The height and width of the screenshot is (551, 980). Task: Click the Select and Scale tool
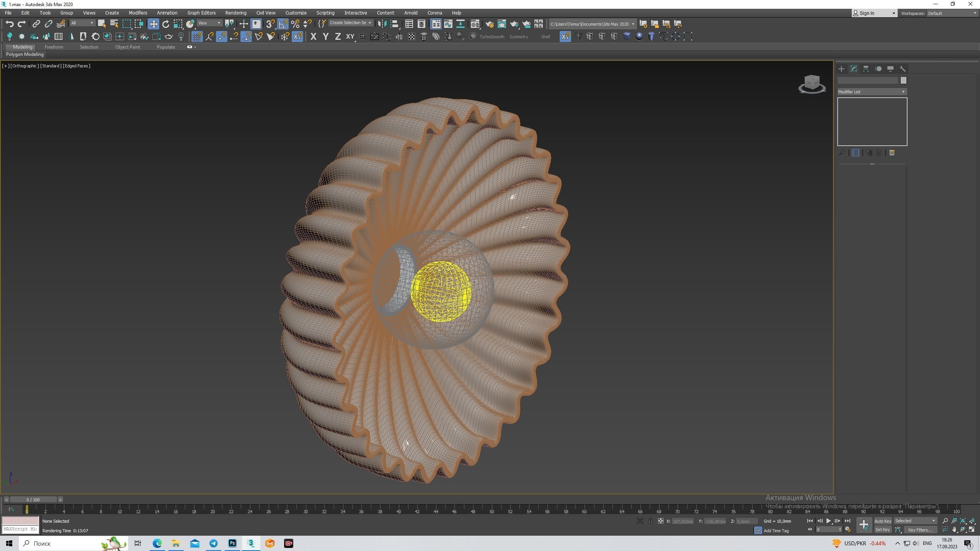(x=178, y=24)
